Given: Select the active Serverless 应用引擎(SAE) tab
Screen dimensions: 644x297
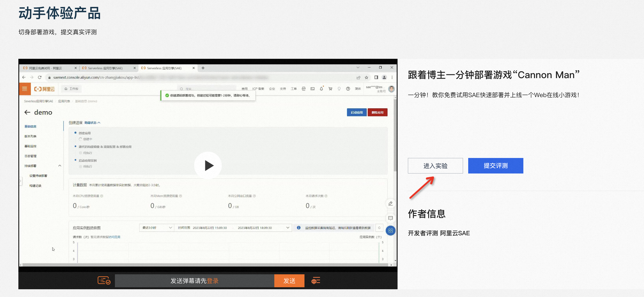Looking at the screenshot, I should tap(168, 68).
